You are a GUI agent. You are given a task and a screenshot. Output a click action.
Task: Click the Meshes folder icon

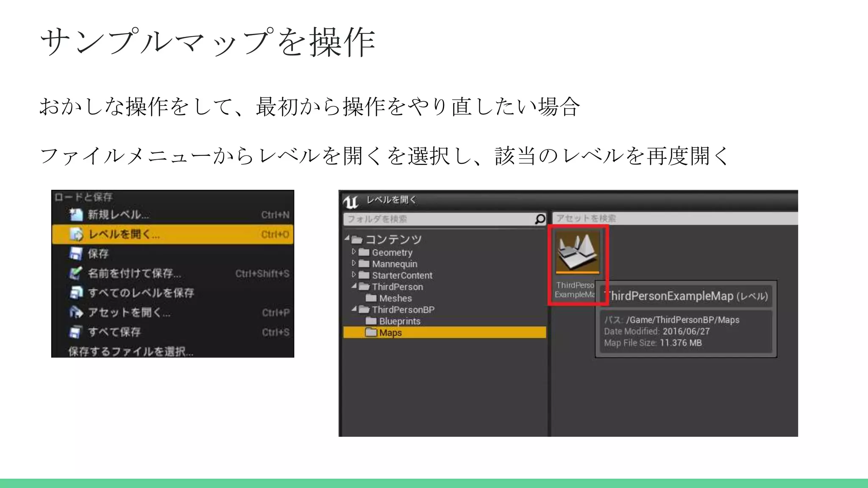[x=371, y=298]
